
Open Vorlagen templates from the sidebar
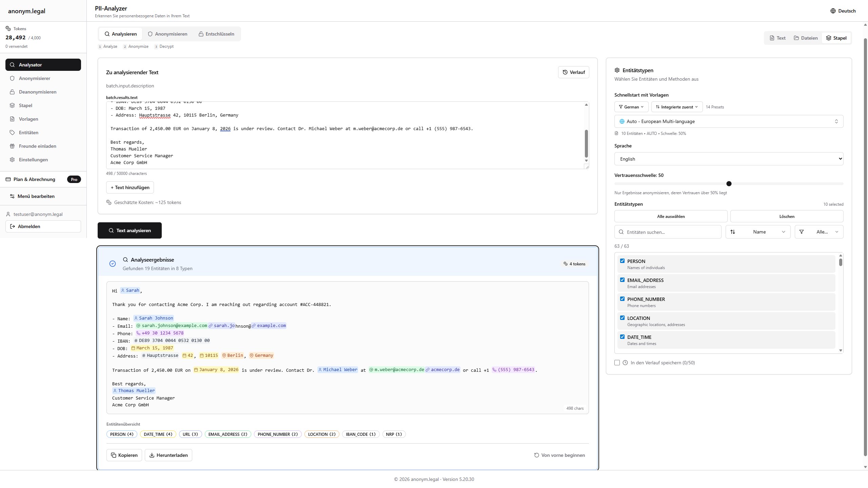click(x=28, y=119)
